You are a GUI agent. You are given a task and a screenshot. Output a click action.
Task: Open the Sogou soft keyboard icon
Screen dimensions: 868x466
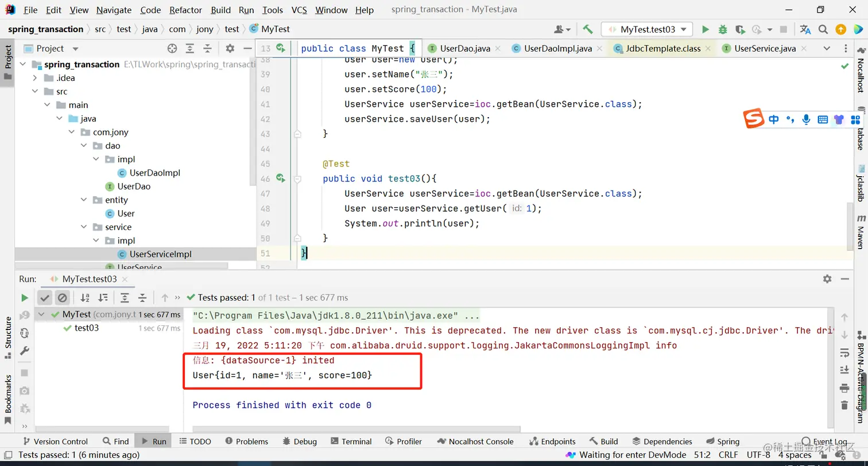click(823, 119)
